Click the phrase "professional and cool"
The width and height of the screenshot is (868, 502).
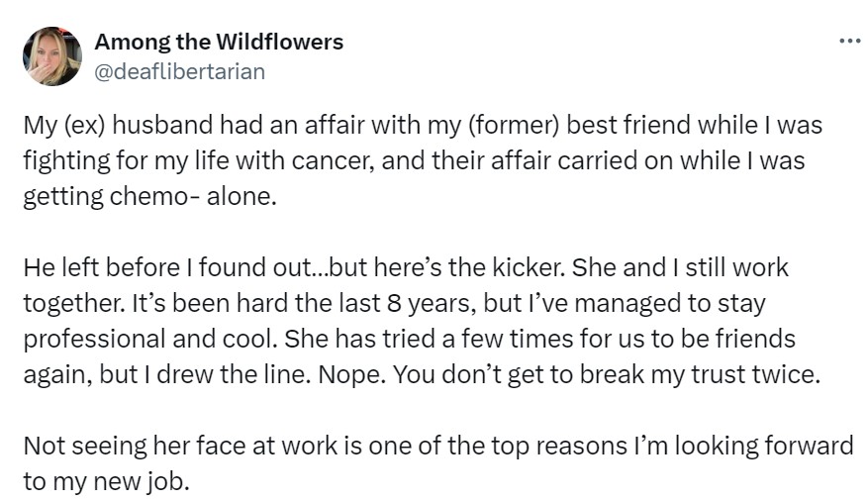pyautogui.click(x=148, y=339)
